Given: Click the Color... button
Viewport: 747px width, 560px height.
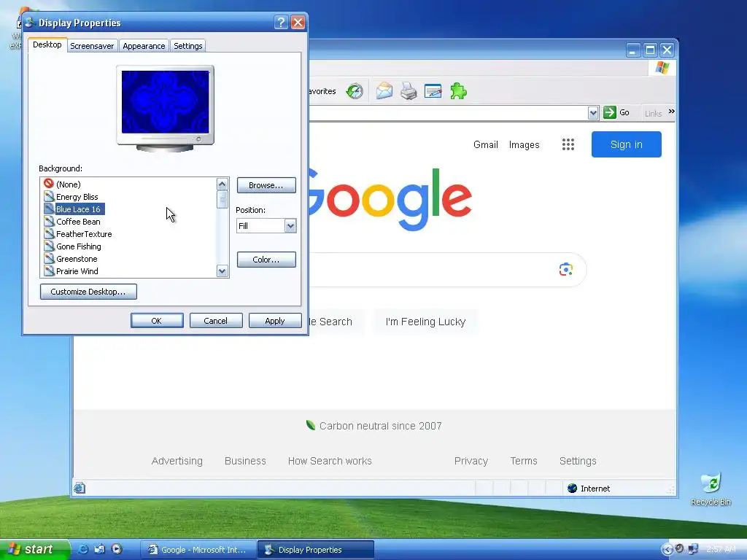Looking at the screenshot, I should (266, 260).
